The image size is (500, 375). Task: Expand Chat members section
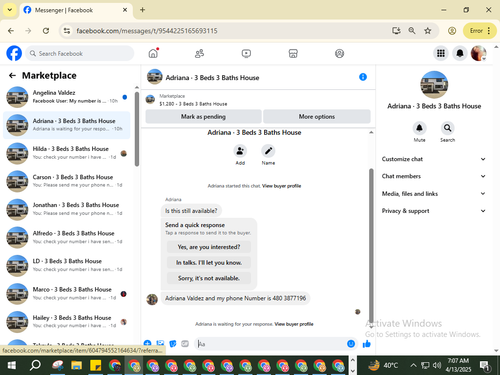pos(434,176)
